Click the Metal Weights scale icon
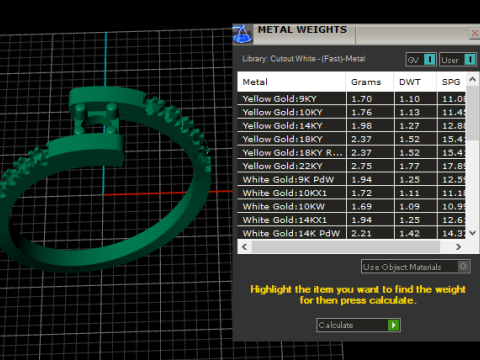This screenshot has width=480, height=360. pos(243,34)
